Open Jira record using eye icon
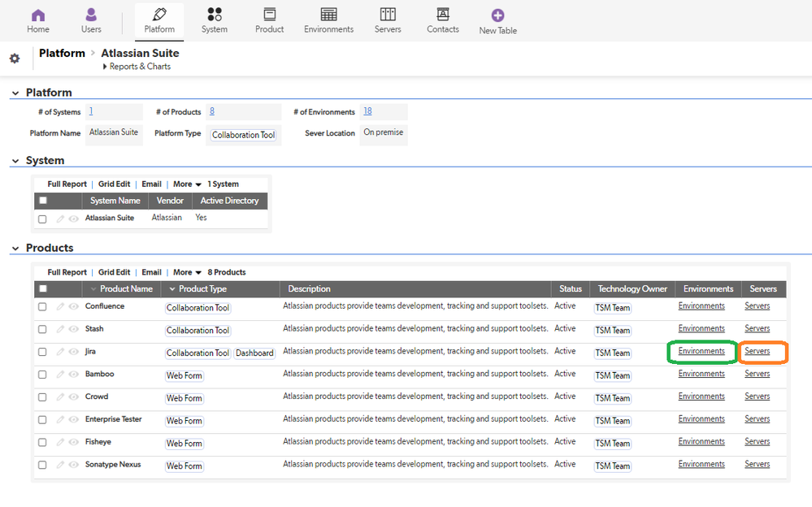This screenshot has height=507, width=812. tap(73, 352)
